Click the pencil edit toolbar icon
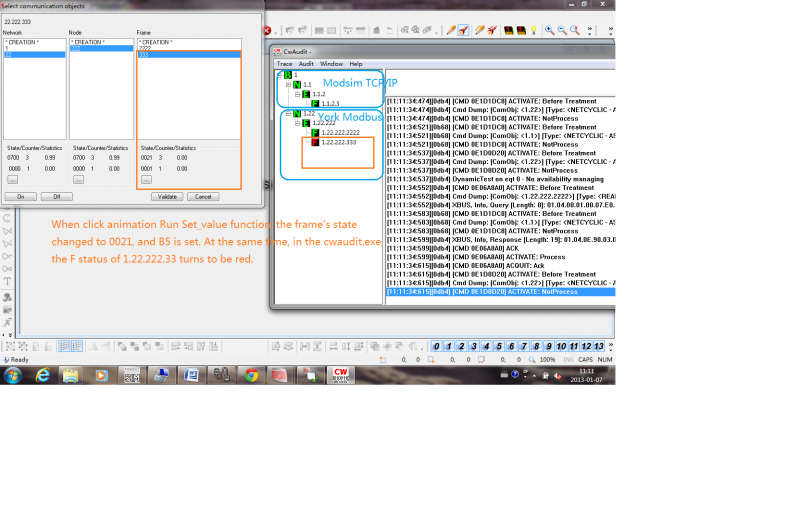The height and width of the screenshot is (530, 800). [451, 31]
